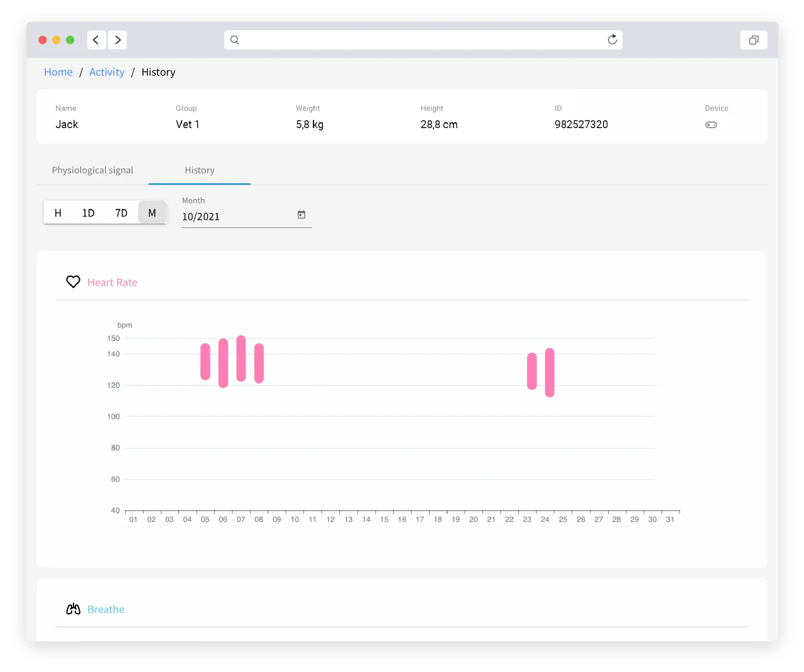Viewport: 804px width, 672px height.
Task: Select the H time range option
Action: point(58,213)
